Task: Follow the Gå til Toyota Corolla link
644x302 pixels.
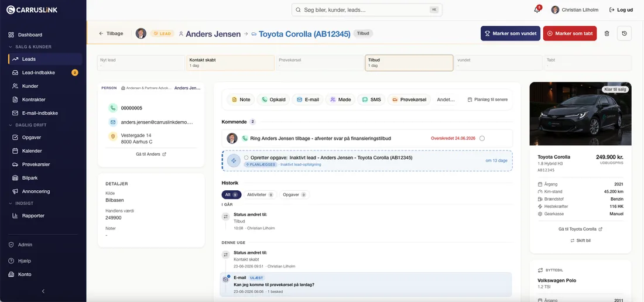Action: (580, 229)
